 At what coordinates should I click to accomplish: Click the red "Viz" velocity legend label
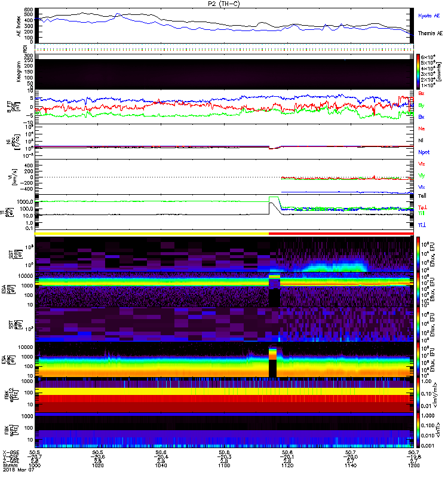pos(421,164)
